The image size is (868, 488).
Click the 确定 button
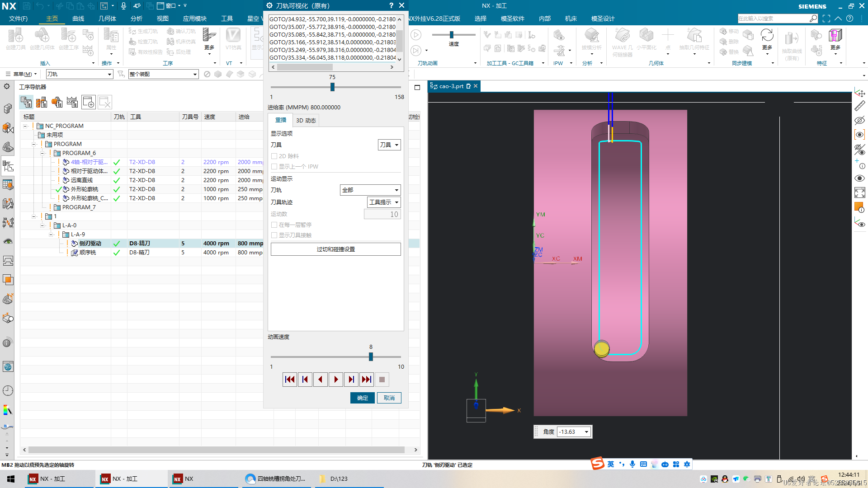coord(363,398)
